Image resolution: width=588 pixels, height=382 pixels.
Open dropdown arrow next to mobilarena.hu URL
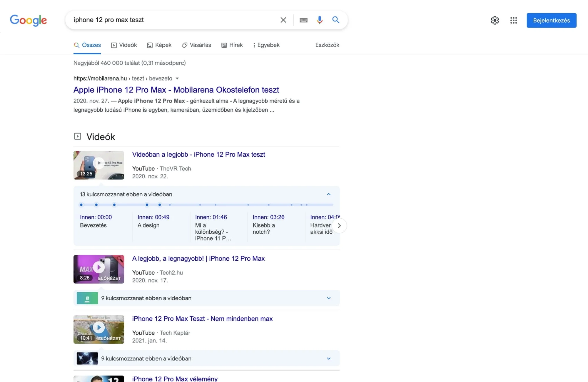tap(177, 78)
